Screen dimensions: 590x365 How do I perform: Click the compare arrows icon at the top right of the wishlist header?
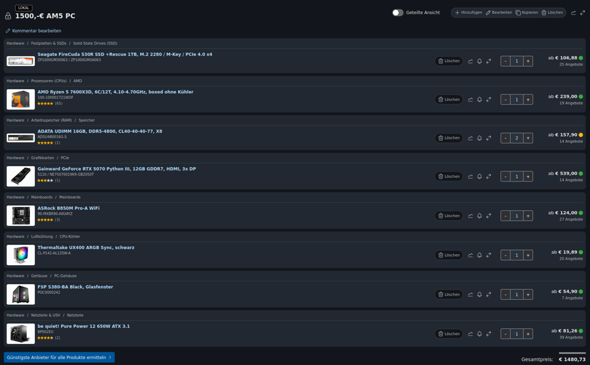click(x=582, y=13)
